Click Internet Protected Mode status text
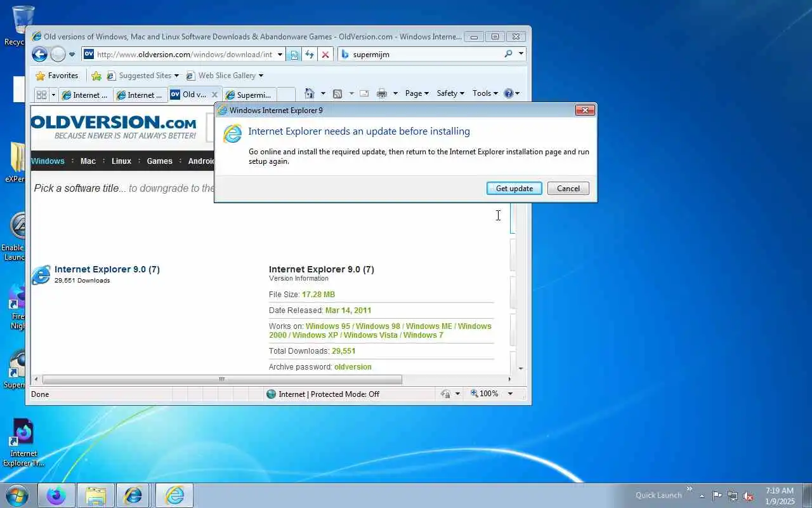Screen dimensions: 812x508 pyautogui.click(x=328, y=394)
